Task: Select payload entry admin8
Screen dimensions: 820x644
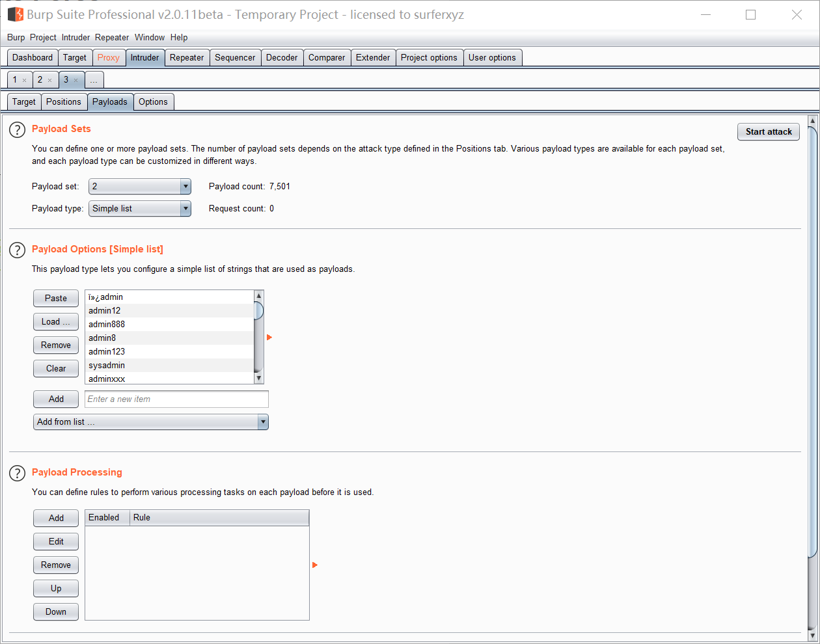Action: (x=169, y=338)
